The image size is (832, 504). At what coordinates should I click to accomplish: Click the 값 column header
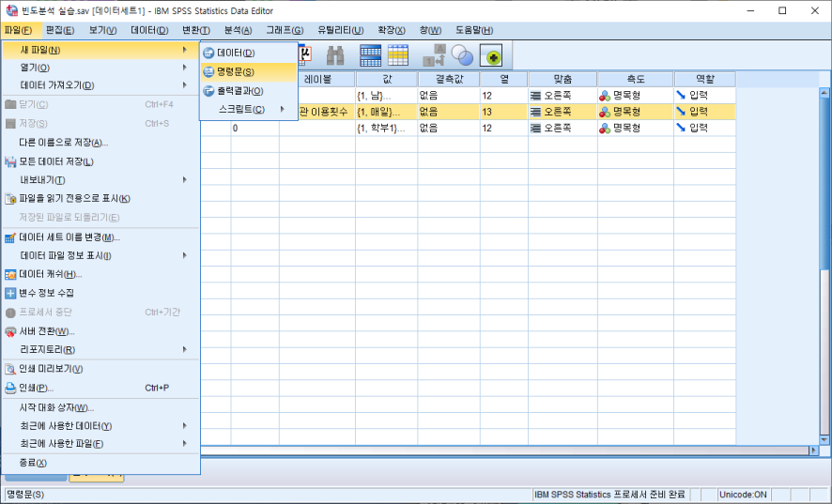[387, 79]
